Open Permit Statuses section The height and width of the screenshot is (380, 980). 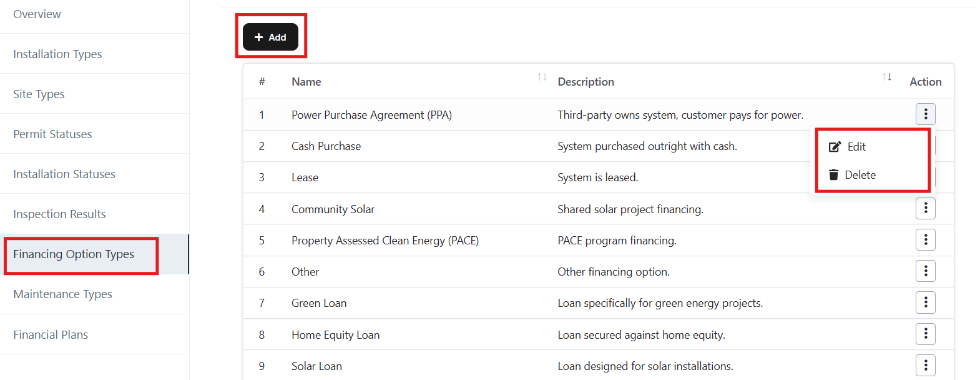(x=52, y=134)
